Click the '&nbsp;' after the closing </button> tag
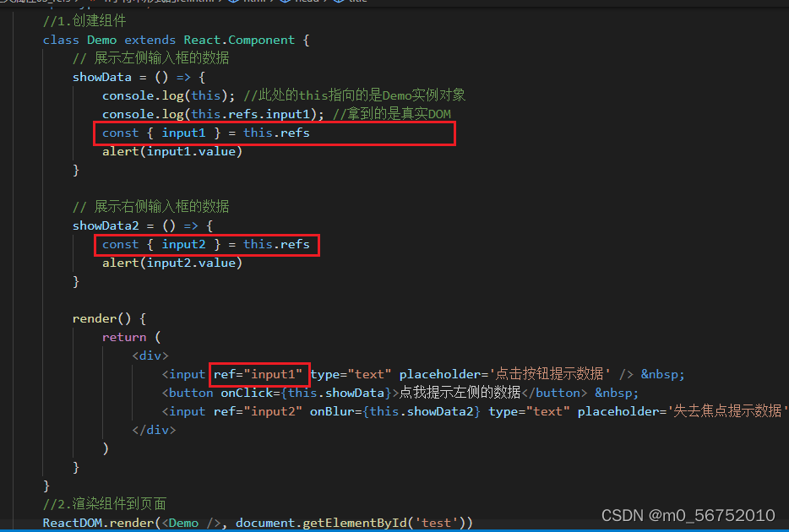The height and width of the screenshot is (532, 789). [617, 394]
